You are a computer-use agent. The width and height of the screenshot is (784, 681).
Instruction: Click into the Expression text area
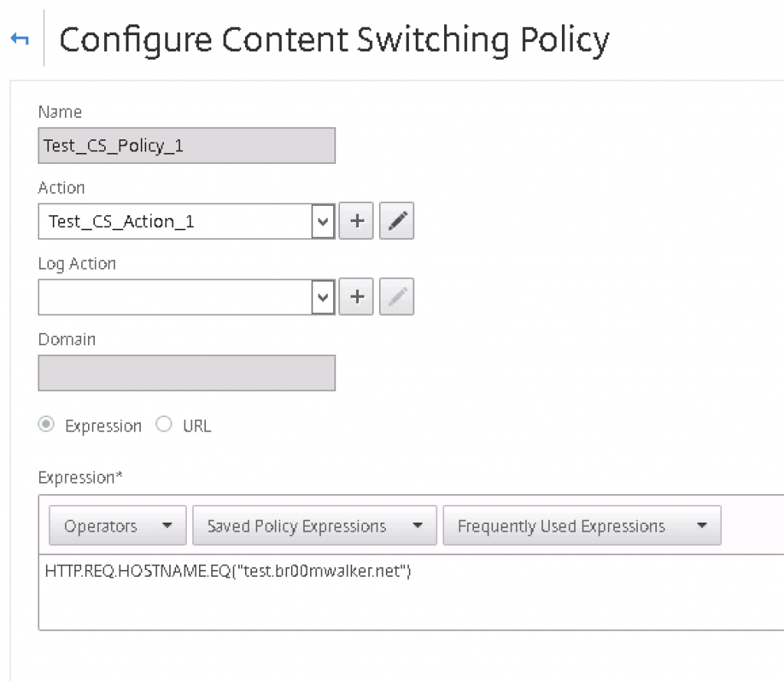[x=411, y=592]
